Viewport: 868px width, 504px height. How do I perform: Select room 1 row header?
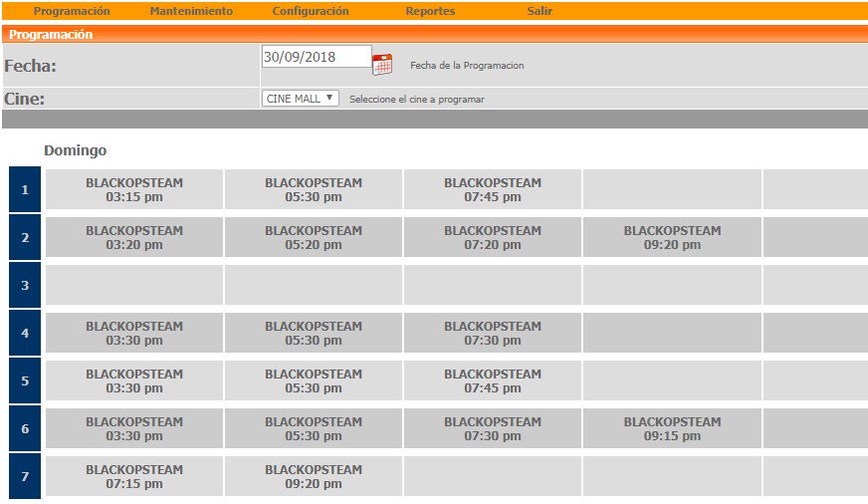pyautogui.click(x=25, y=189)
